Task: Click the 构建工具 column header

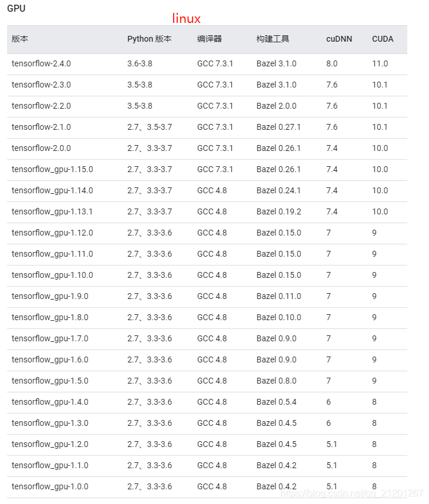Action: 273,39
